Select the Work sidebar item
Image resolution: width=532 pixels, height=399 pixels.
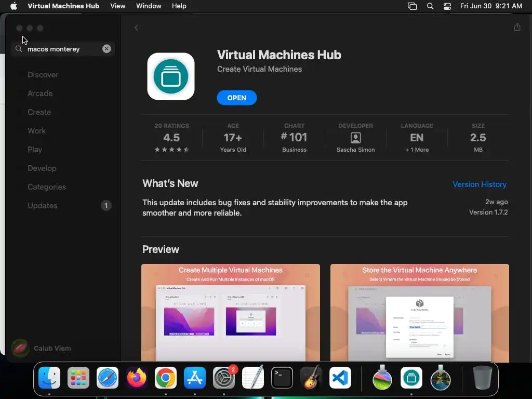click(x=37, y=130)
